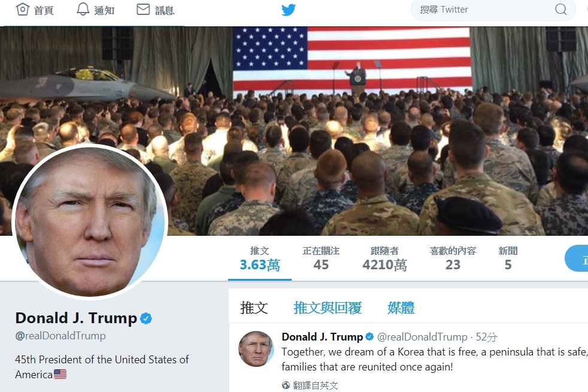Switch to the 媒體 timeline tab

pos(401,308)
